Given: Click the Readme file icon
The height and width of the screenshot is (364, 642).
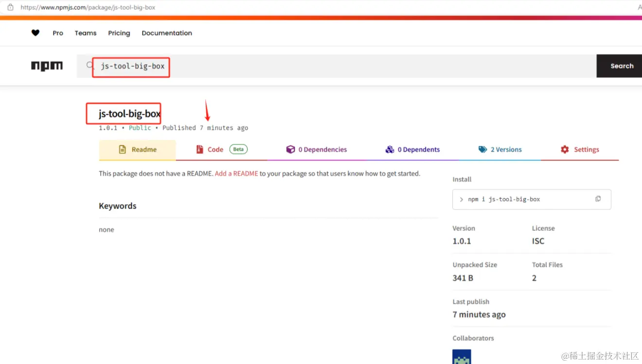Looking at the screenshot, I should pos(123,150).
